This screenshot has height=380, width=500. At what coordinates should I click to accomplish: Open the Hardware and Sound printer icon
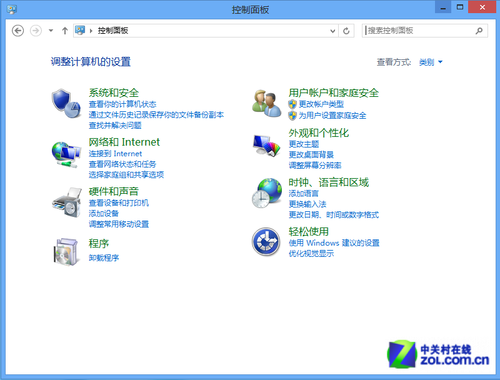[67, 202]
